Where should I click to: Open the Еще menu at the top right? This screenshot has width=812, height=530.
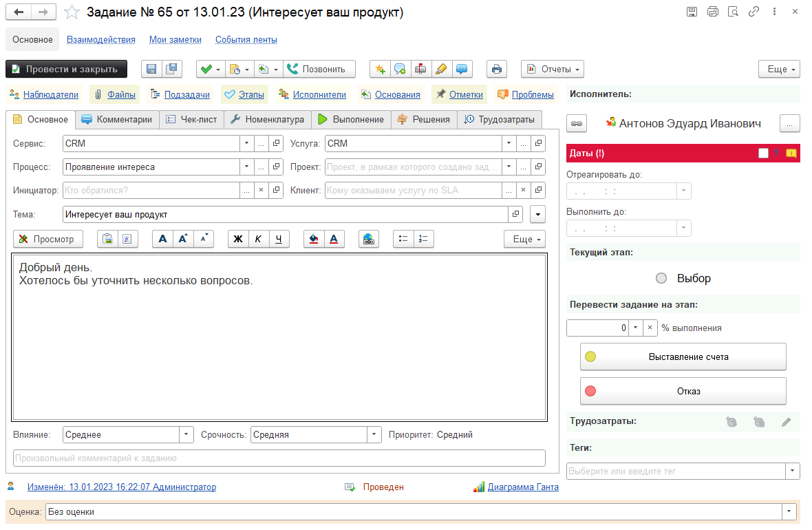point(778,69)
